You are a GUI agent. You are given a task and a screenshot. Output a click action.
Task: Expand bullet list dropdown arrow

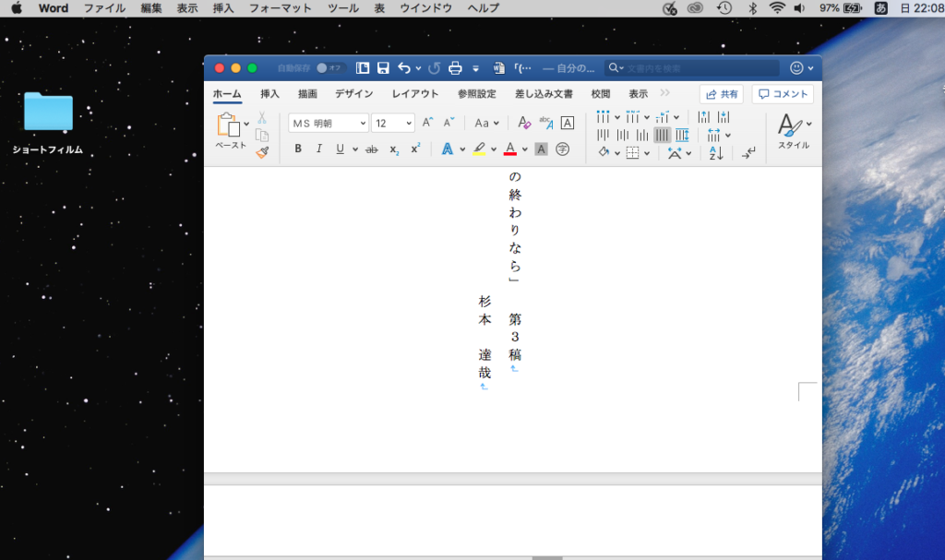coord(617,117)
